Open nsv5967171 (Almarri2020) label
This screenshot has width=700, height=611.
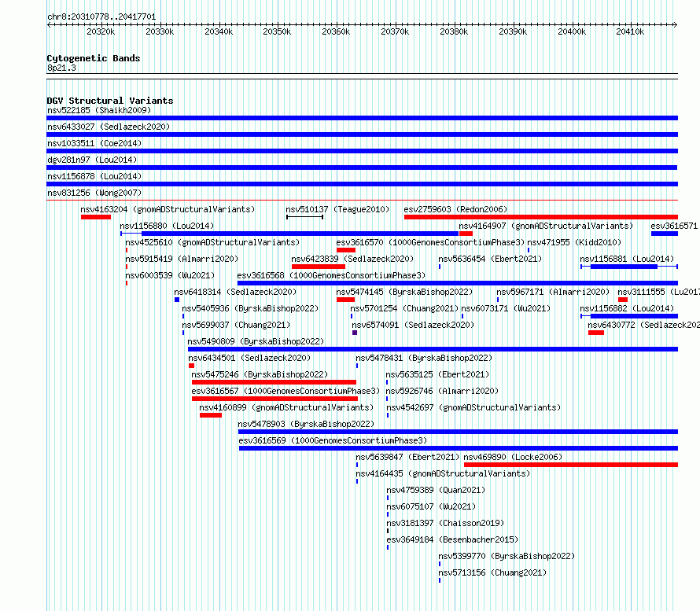pos(553,292)
